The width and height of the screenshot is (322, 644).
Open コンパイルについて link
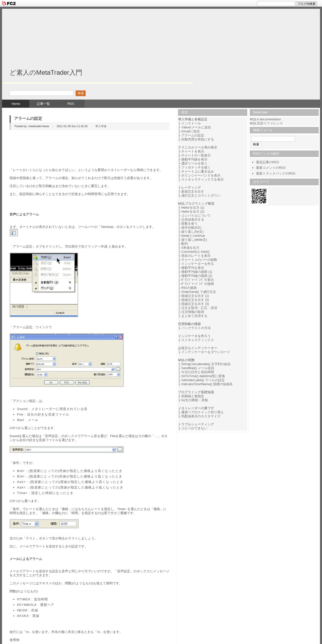point(196,216)
